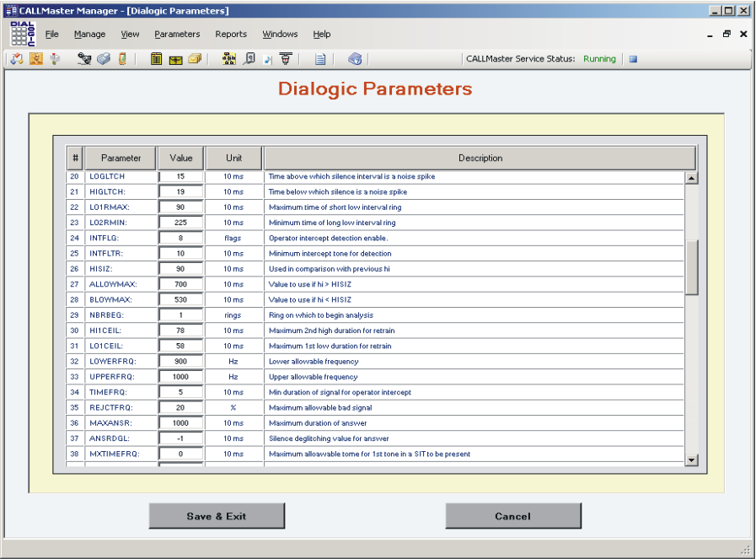Click the yellow spreadsheet table toolbar icon
Viewport: 756px width, 559px height.
pyautogui.click(x=156, y=59)
